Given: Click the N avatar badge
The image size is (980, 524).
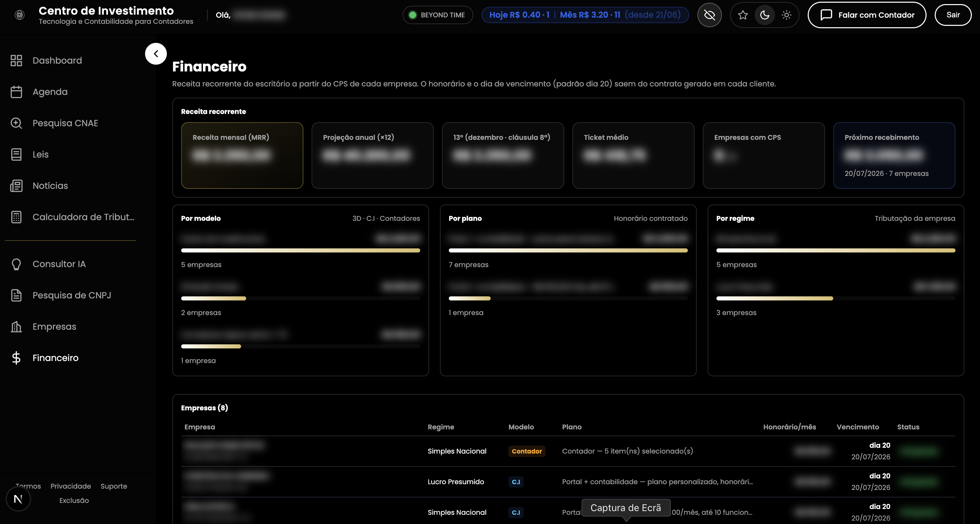Looking at the screenshot, I should tap(18, 499).
